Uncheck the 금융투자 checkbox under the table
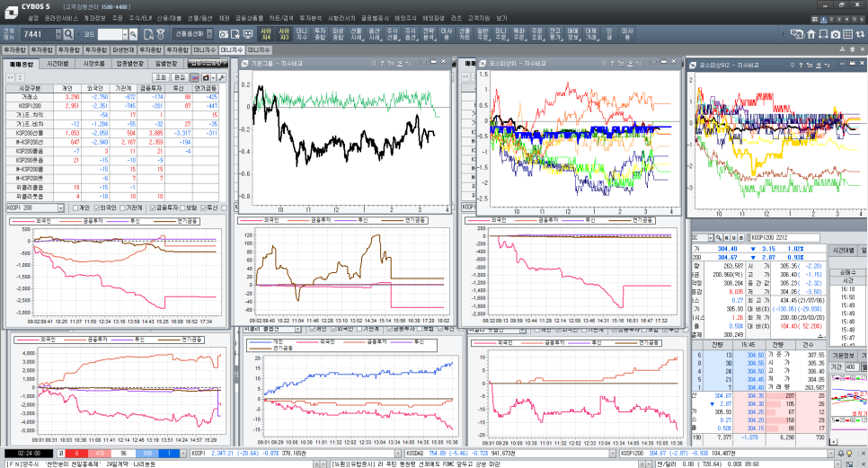This screenshot has height=468, width=868. [152, 208]
